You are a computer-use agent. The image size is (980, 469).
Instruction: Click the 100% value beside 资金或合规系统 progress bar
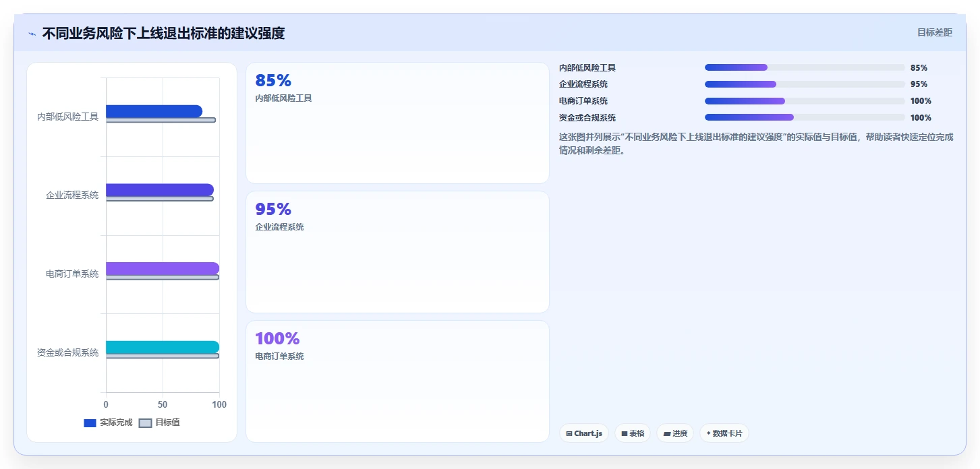(921, 118)
